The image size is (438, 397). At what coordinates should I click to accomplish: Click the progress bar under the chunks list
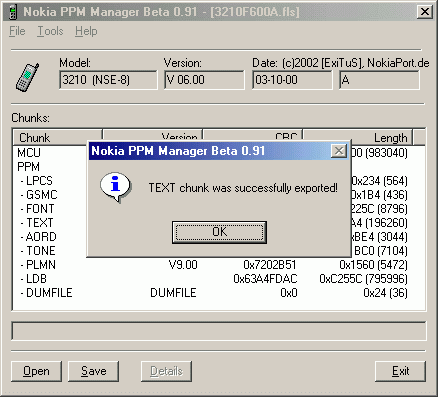tap(219, 331)
